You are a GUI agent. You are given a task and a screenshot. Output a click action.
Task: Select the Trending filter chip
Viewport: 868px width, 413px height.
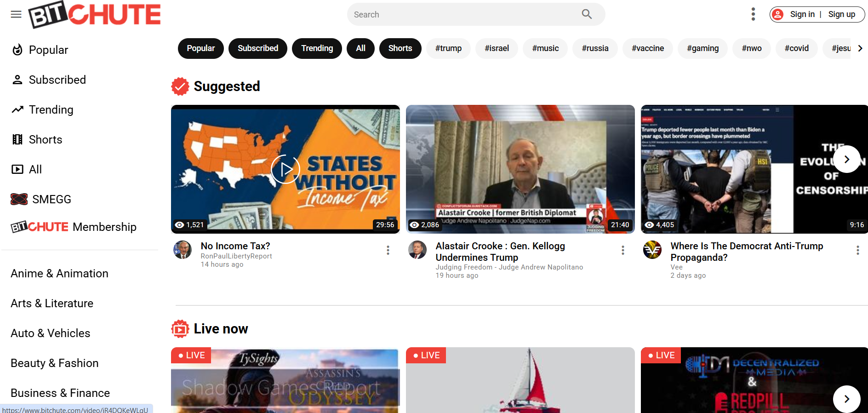click(317, 48)
